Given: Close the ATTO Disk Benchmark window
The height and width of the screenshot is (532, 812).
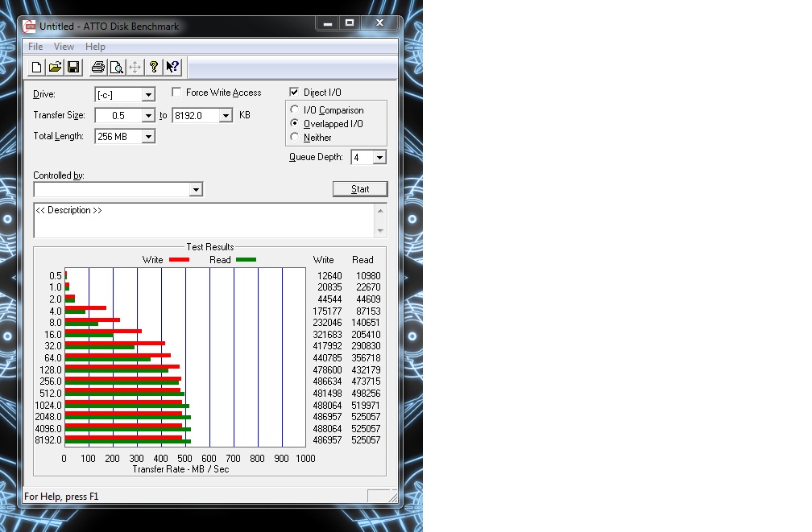Looking at the screenshot, I should 379,23.
